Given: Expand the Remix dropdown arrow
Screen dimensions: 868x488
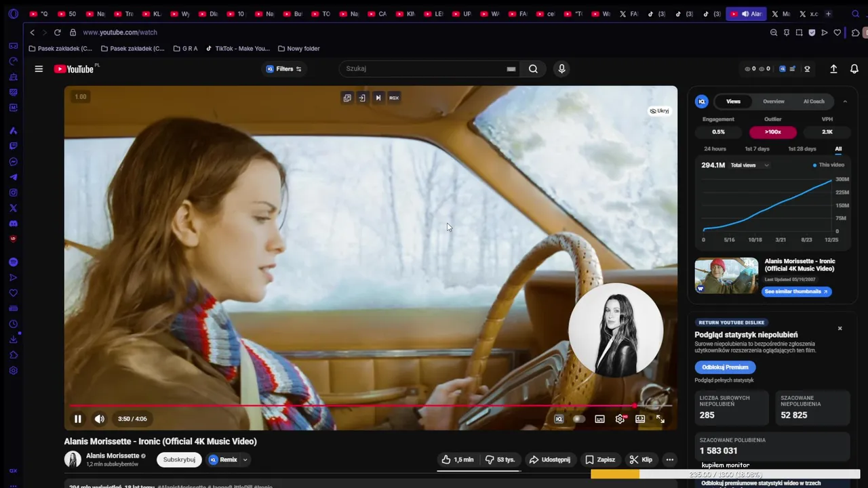Looking at the screenshot, I should (x=245, y=460).
